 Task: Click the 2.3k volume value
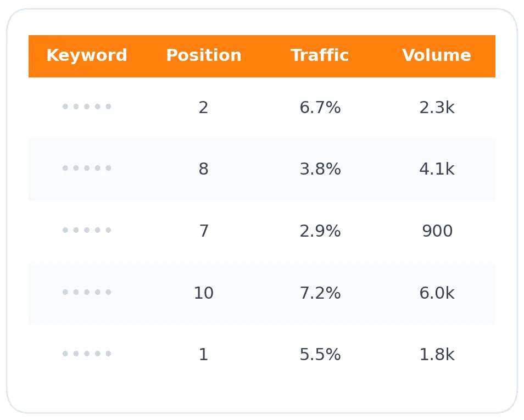pos(437,108)
